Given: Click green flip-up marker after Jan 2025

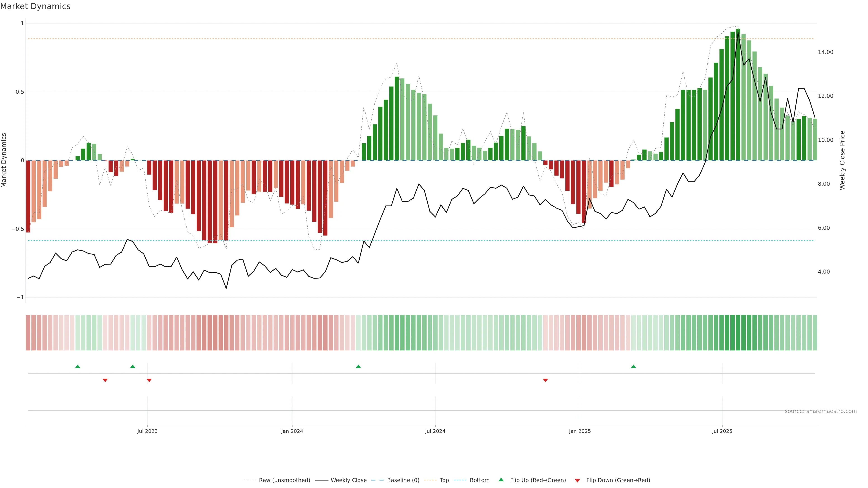Looking at the screenshot, I should (x=633, y=366).
